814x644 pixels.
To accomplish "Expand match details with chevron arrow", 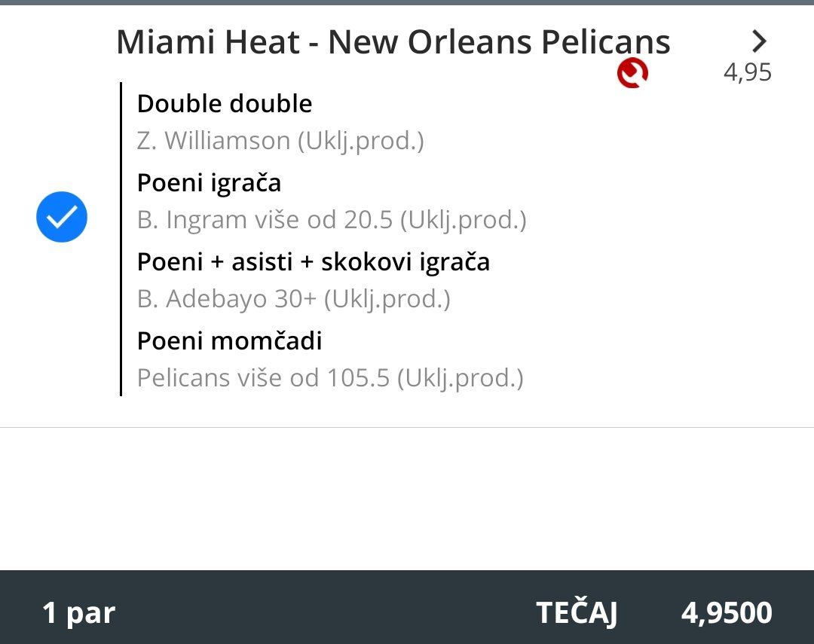I will [x=759, y=41].
